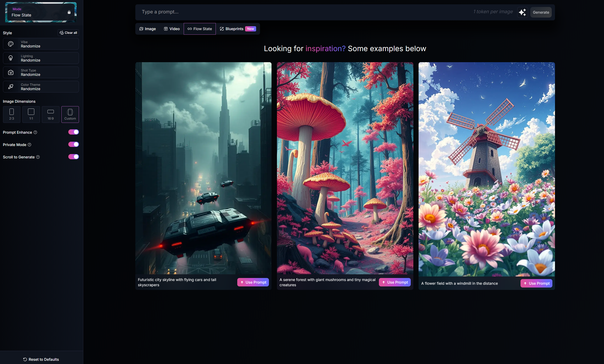Disable the Prompt Enhance toggle
The image size is (604, 364).
tap(74, 132)
